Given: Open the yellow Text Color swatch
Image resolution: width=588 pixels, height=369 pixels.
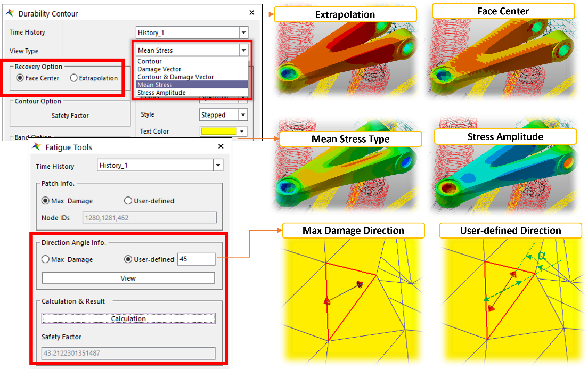Looking at the screenshot, I should tap(218, 132).
